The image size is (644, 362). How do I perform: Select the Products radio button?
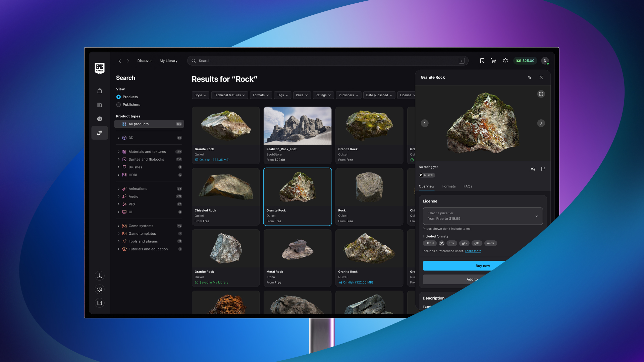[118, 97]
